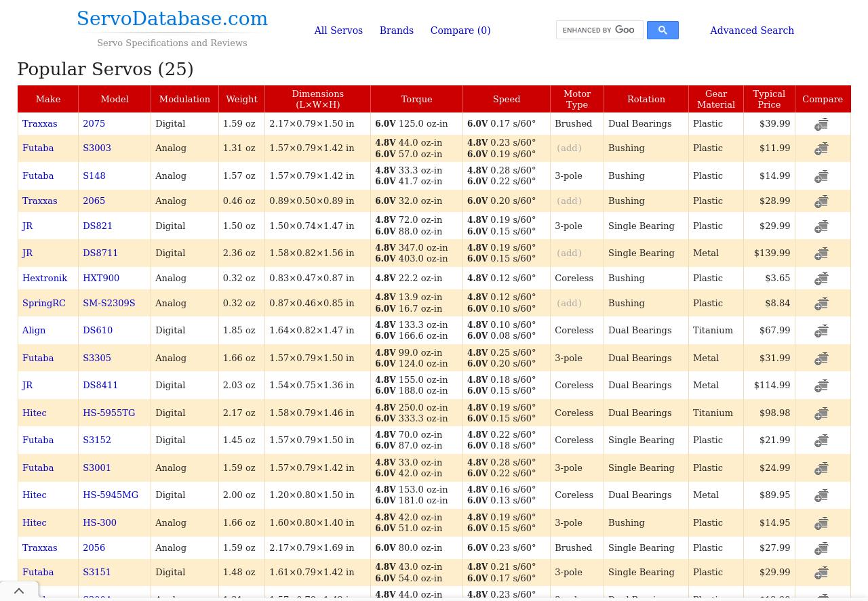Click the ServoDatabase.com site title
The height and width of the screenshot is (601, 868).
pyautogui.click(x=172, y=19)
